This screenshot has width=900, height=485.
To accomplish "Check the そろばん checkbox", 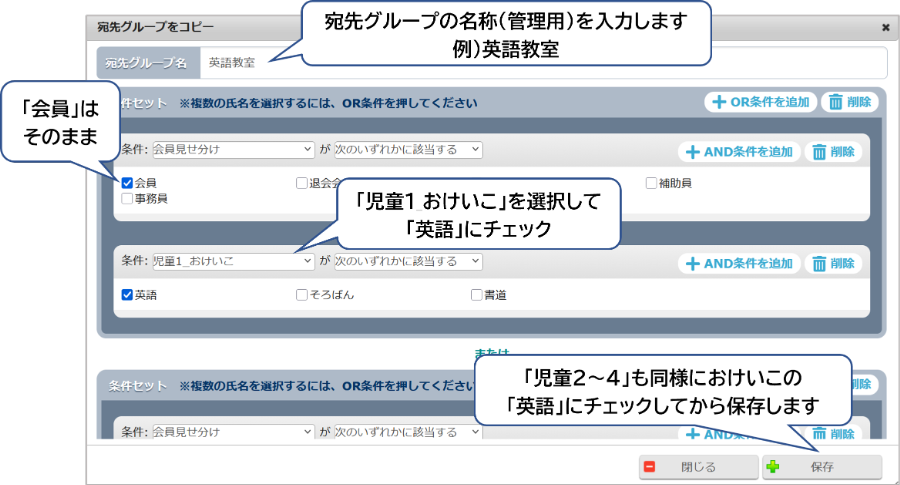I will (302, 295).
